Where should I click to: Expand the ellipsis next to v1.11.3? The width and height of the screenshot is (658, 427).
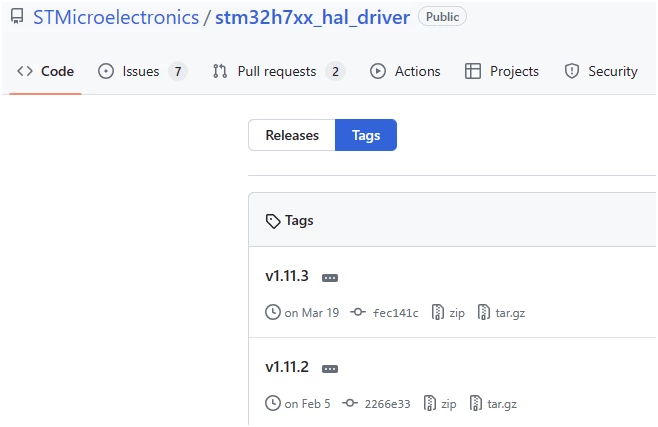(330, 278)
